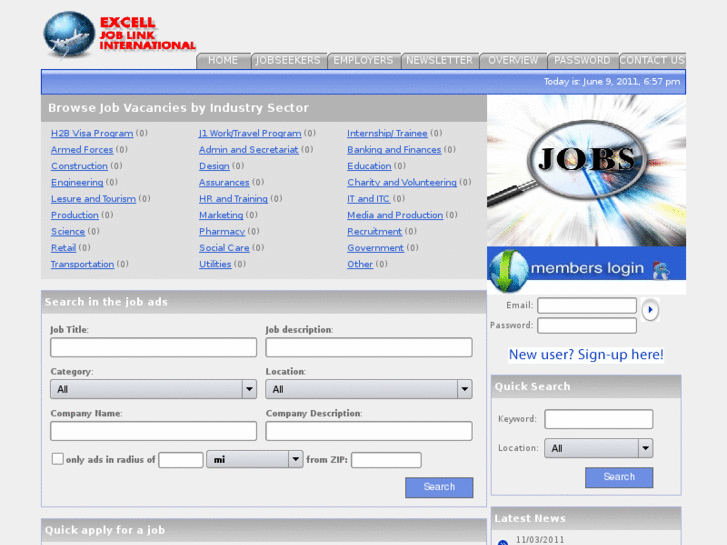Click the Excell Job Link International logo
Image resolution: width=727 pixels, height=545 pixels.
coord(119,34)
